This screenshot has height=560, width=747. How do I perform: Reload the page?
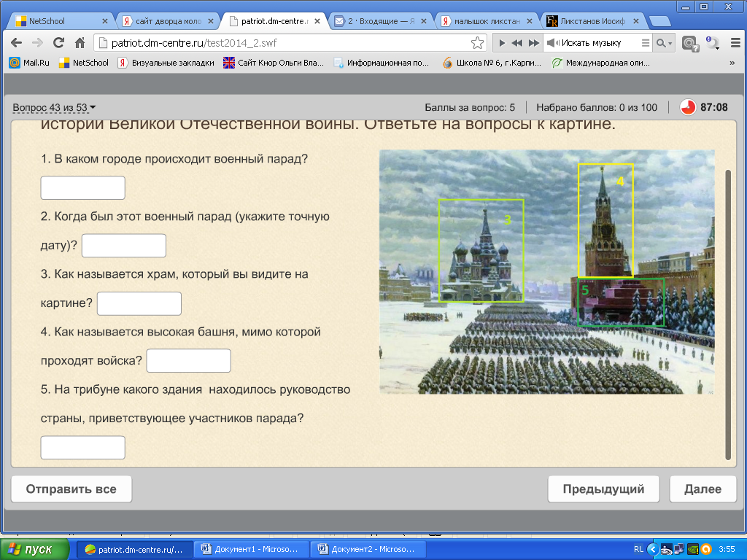tap(58, 43)
